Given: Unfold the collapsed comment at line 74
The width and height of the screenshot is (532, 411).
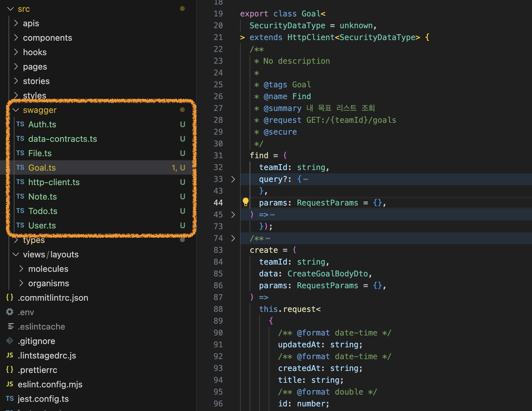Looking at the screenshot, I should point(233,238).
